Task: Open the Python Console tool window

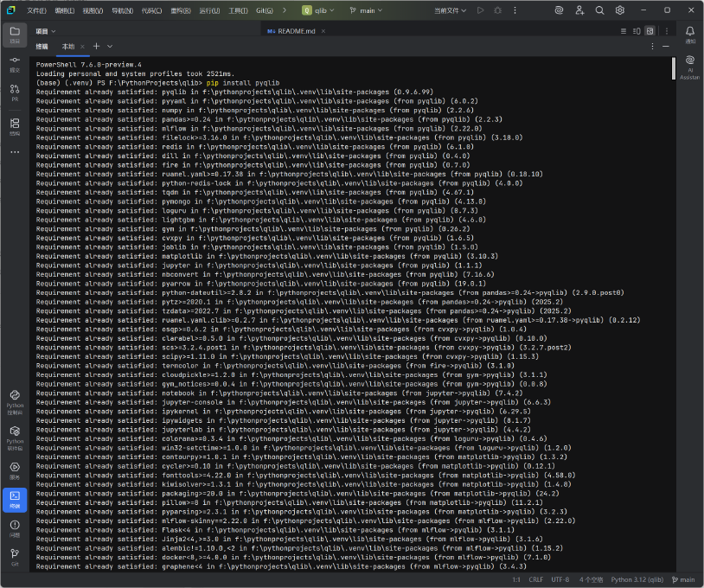Action: [x=15, y=402]
